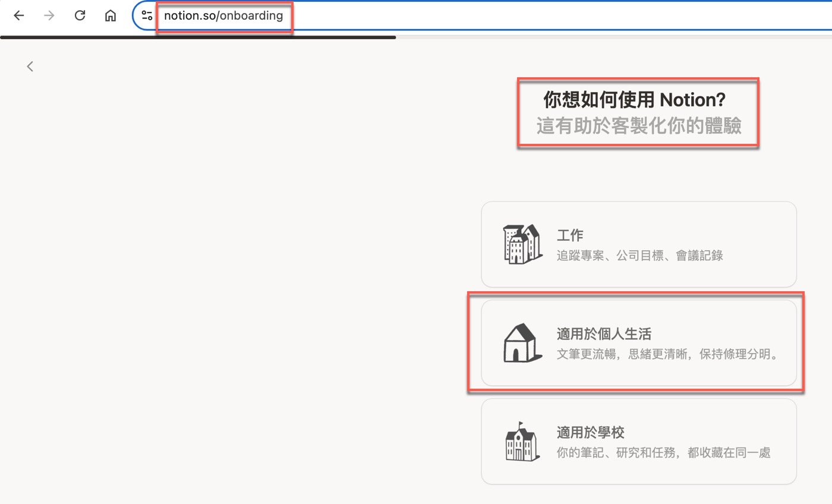Screen dimensions: 832x504
Task: Open site information icon in address bar
Action: tap(147, 16)
